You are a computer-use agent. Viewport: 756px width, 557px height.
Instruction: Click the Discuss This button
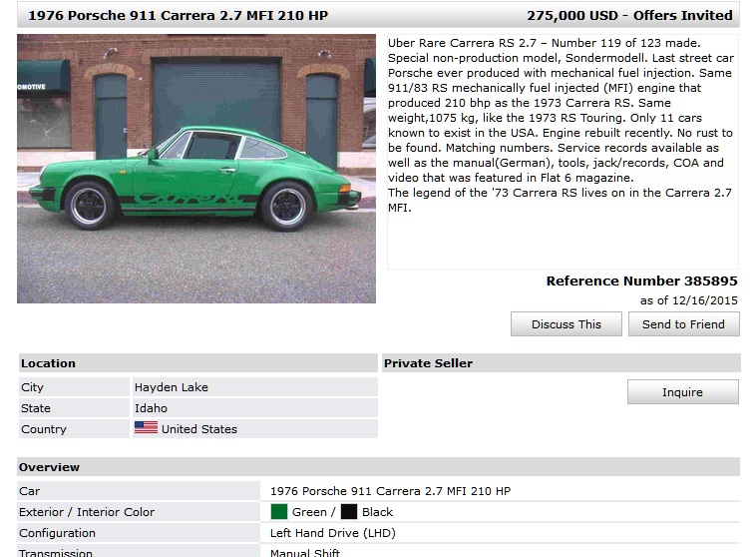tap(567, 323)
